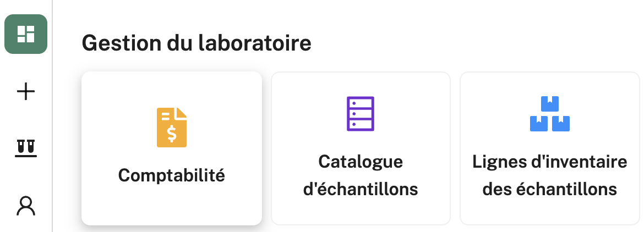Click the Lignes d'inventaire text line
Viewport: 644px width, 232px height.
549,162
